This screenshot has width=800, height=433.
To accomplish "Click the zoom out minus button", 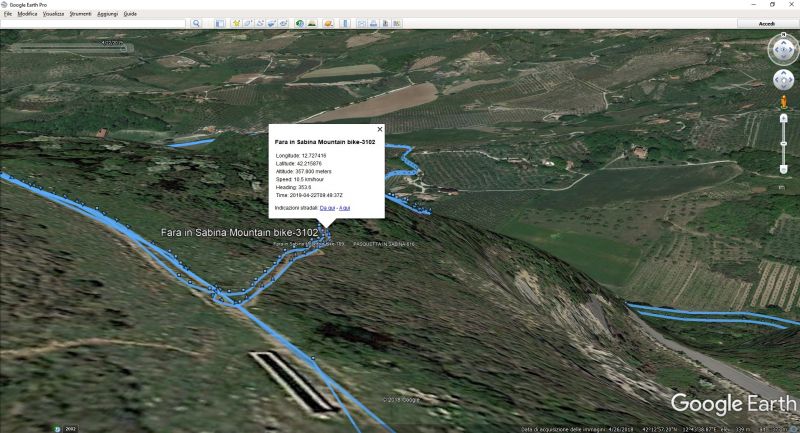I will click(784, 170).
